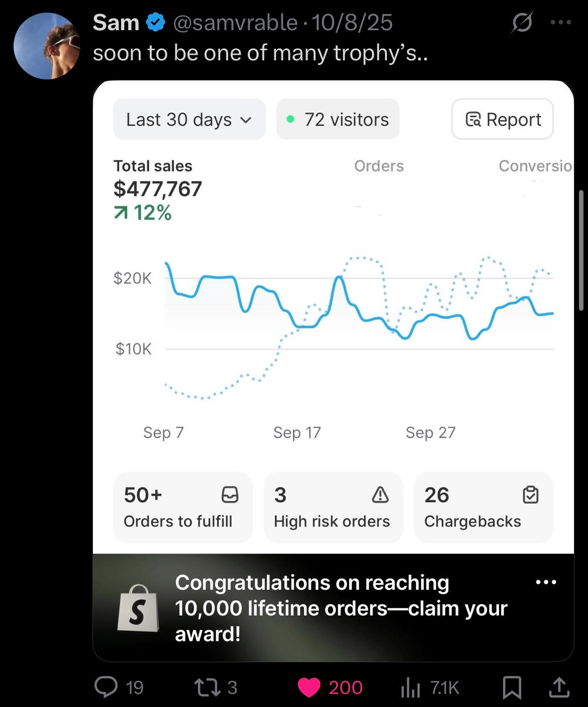The height and width of the screenshot is (707, 588).
Task: Open the award banner's three-dot menu
Action: click(546, 582)
